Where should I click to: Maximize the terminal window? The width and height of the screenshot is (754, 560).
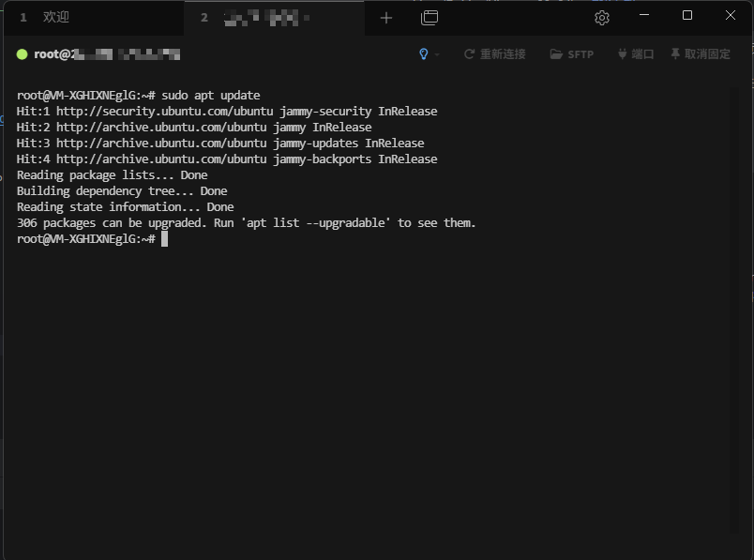click(687, 16)
